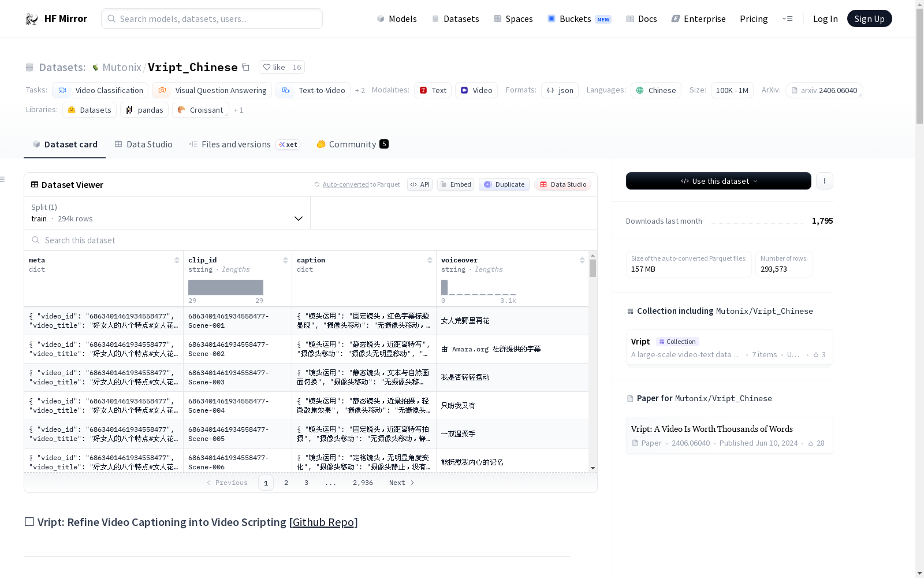Open the three-dot options menu beside Use this dataset
The height and width of the screenshot is (578, 924).
pyautogui.click(x=825, y=181)
